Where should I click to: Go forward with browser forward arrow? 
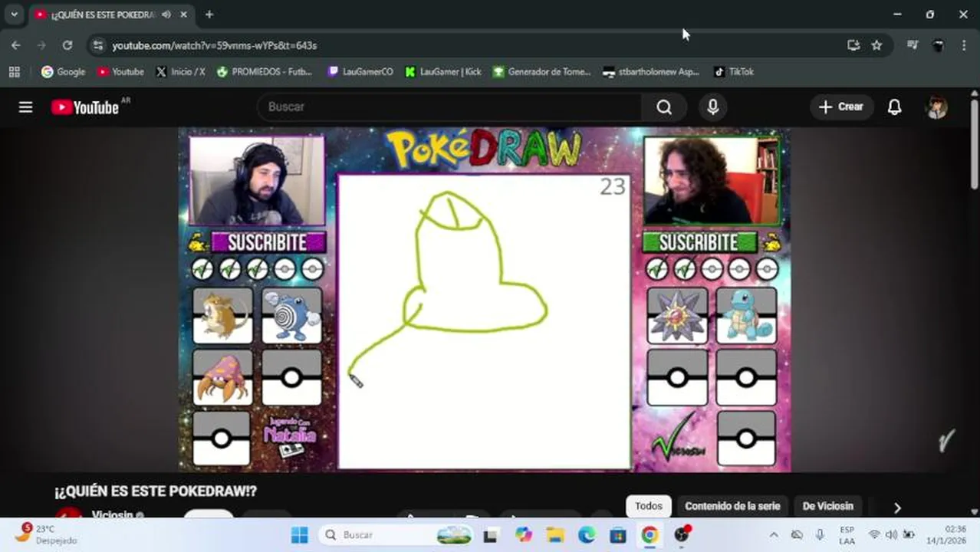tap(41, 45)
